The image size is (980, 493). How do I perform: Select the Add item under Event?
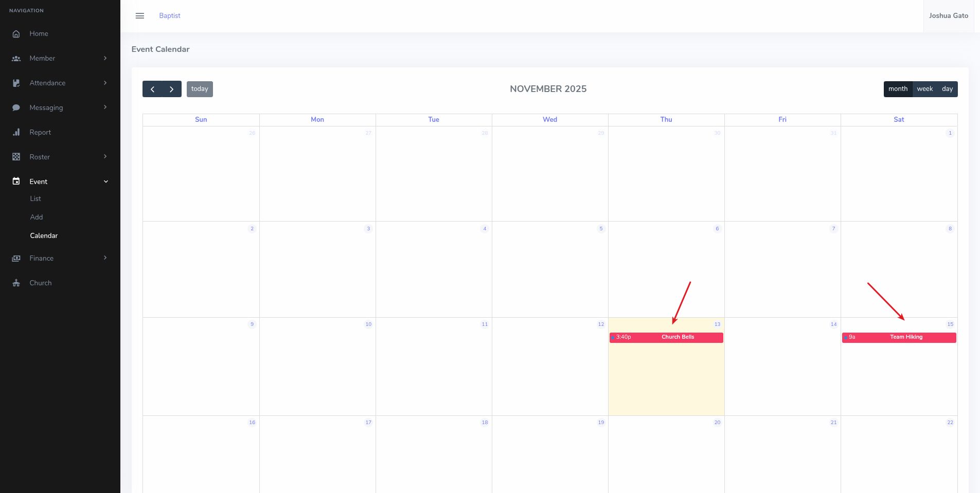coord(37,217)
